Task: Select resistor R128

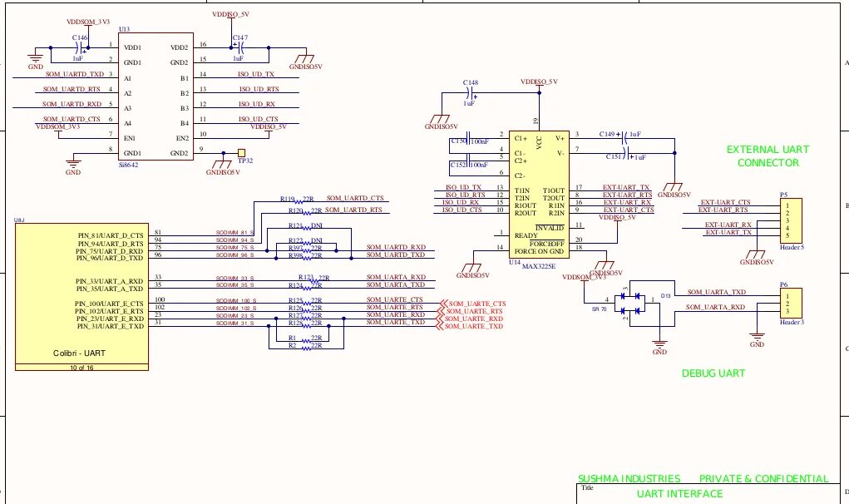Action: tap(308, 326)
